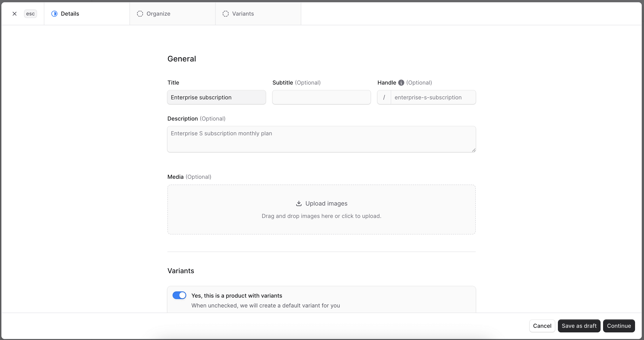Click the Organize dashed circle icon
644x340 pixels.
pyautogui.click(x=140, y=14)
